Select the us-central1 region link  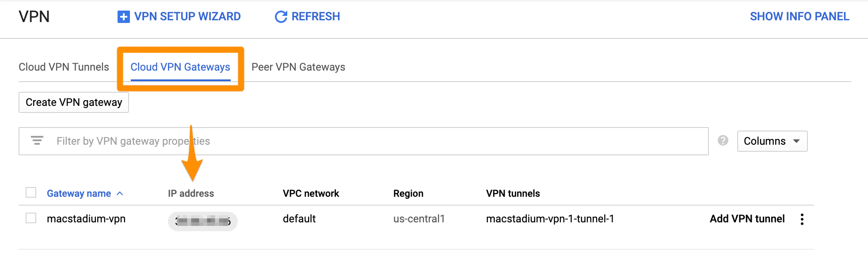point(419,219)
